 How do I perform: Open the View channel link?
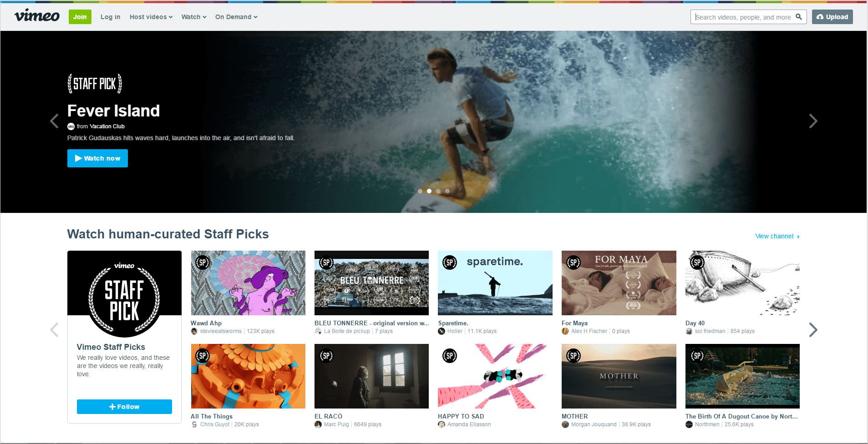[x=777, y=236]
